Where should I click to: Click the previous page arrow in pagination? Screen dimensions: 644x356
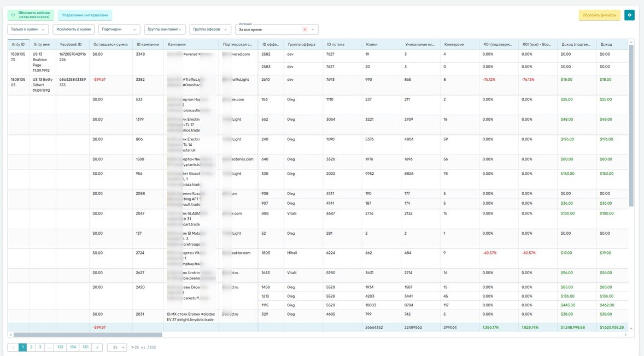[13, 347]
